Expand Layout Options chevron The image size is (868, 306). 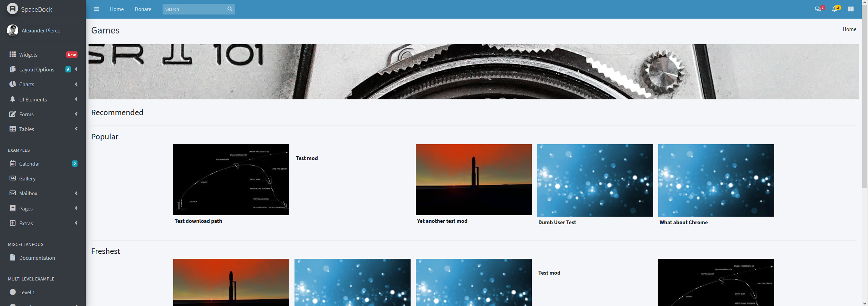tap(76, 69)
